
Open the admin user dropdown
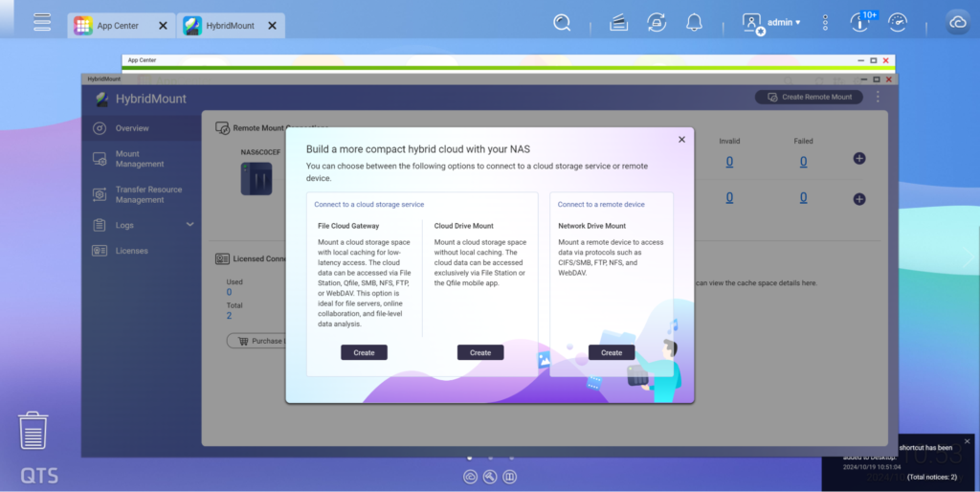pyautogui.click(x=773, y=22)
